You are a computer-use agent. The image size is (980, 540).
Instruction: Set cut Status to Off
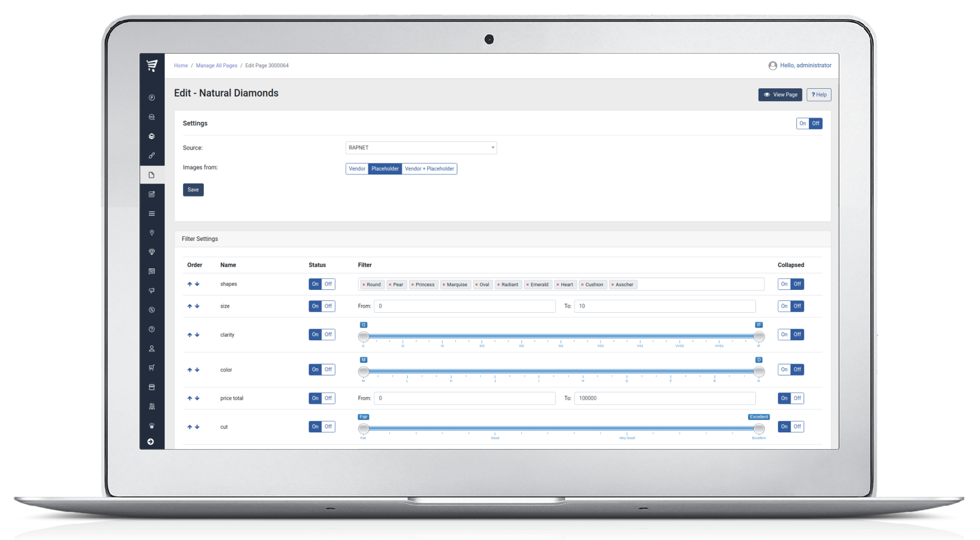click(329, 426)
